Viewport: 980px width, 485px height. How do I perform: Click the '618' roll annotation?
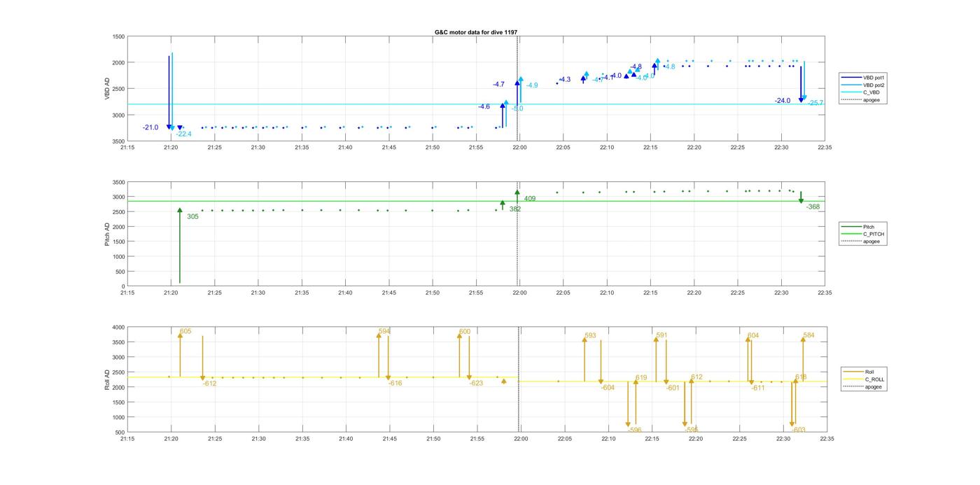(x=801, y=377)
